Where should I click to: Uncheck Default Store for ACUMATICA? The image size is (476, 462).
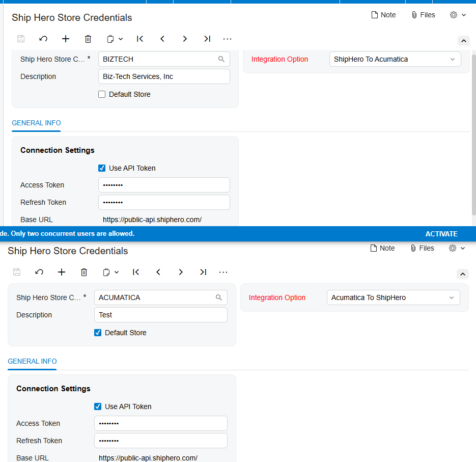coord(98,333)
